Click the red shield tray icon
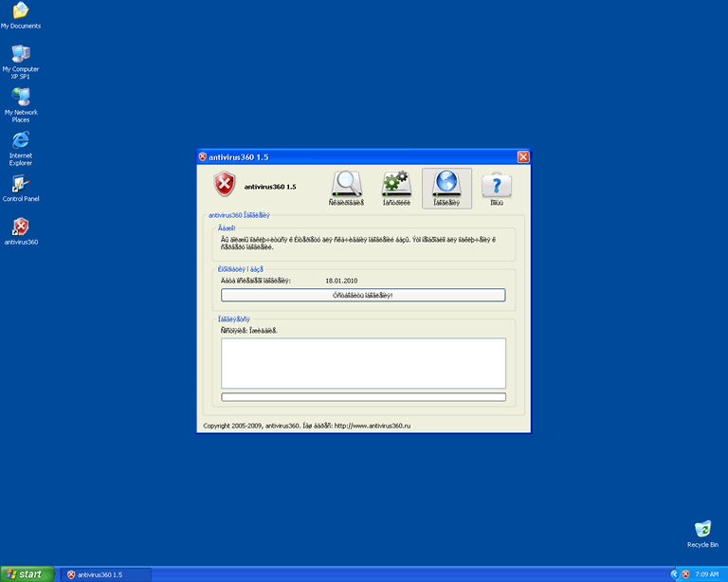Image resolution: width=728 pixels, height=582 pixels. pos(685,574)
